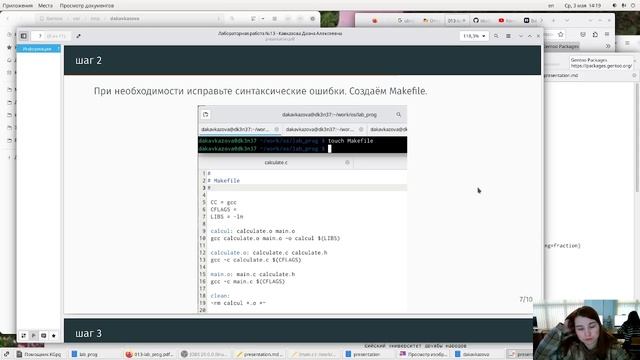This screenshot has width=640, height=360.
Task: Toggle file manager grid view
Action: pyautogui.click(x=274, y=19)
